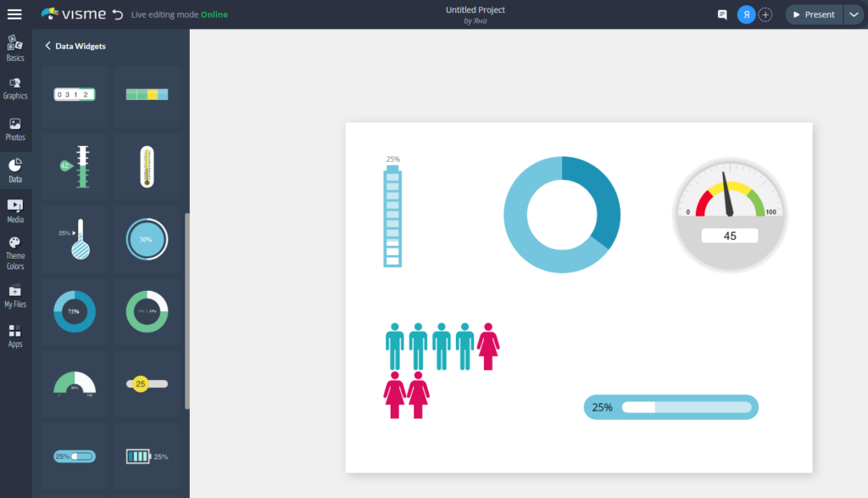The image size is (868, 498).
Task: Open the Media sidebar tab
Action: [15, 211]
